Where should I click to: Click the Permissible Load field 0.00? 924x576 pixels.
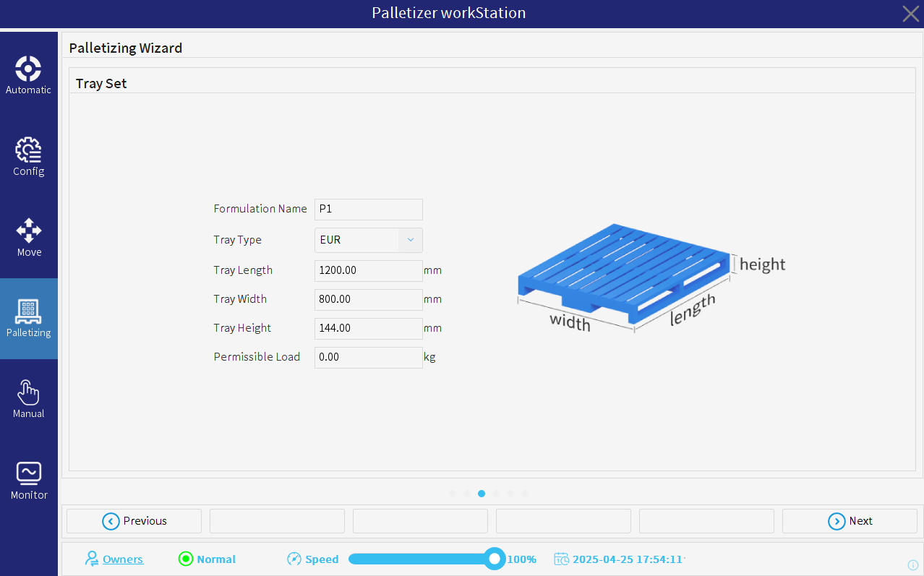(x=369, y=357)
